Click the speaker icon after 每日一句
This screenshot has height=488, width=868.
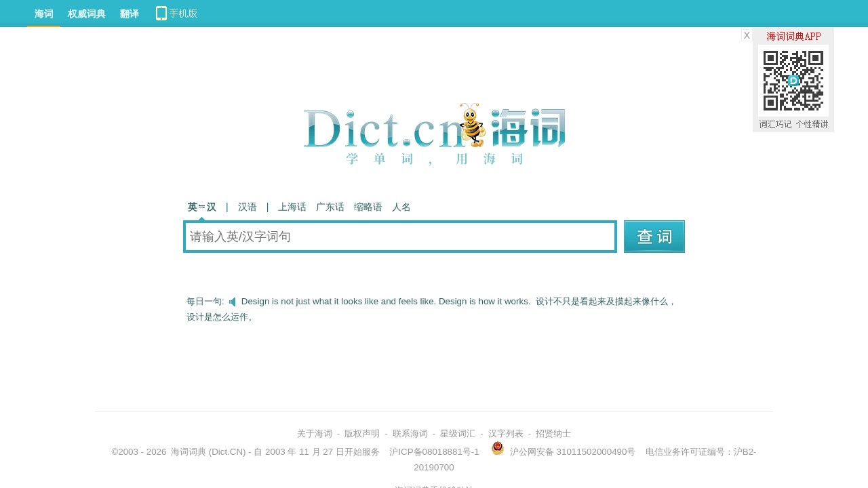point(232,301)
